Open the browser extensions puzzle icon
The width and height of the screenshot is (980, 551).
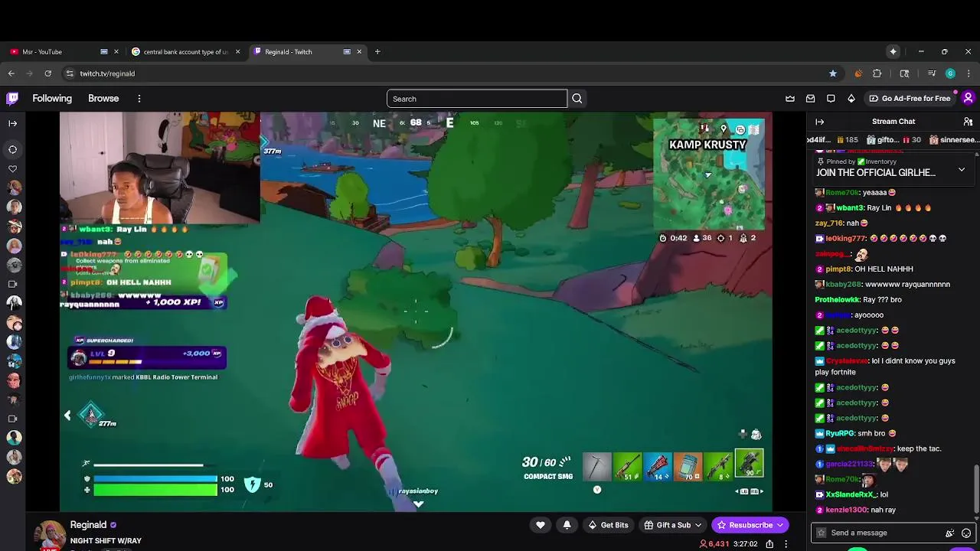coord(877,73)
